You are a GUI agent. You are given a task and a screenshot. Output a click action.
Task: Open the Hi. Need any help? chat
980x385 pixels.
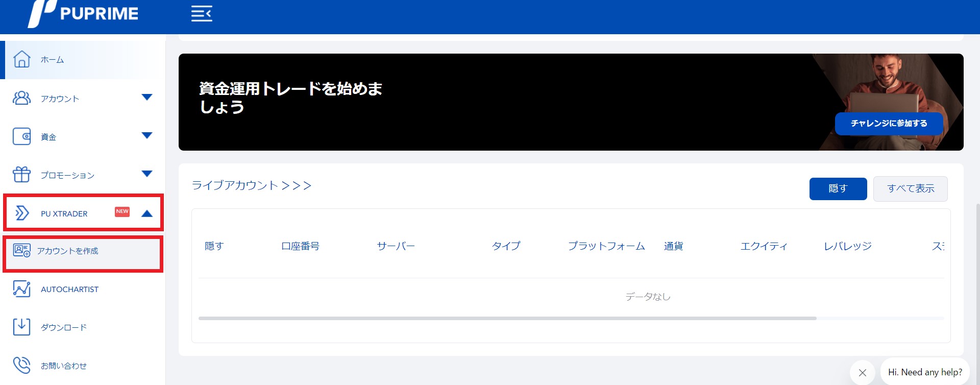pos(925,372)
